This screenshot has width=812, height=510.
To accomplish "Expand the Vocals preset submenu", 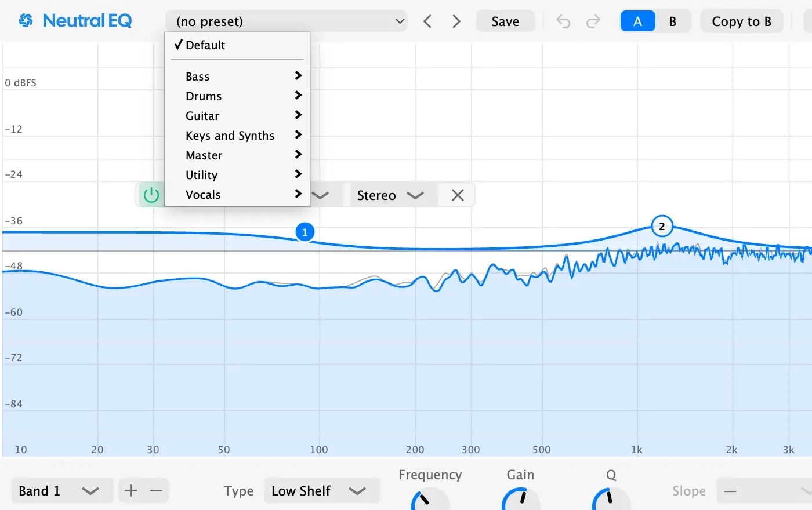I will click(x=237, y=195).
